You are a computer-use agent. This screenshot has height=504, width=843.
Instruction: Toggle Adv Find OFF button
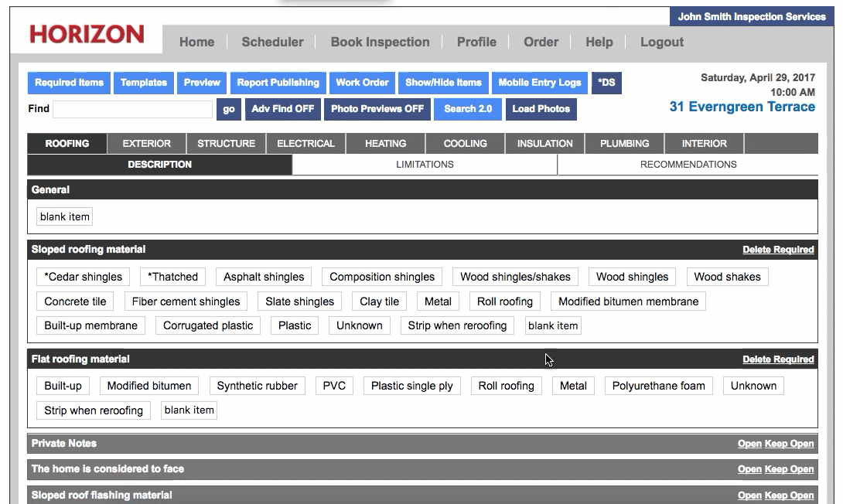tap(282, 109)
